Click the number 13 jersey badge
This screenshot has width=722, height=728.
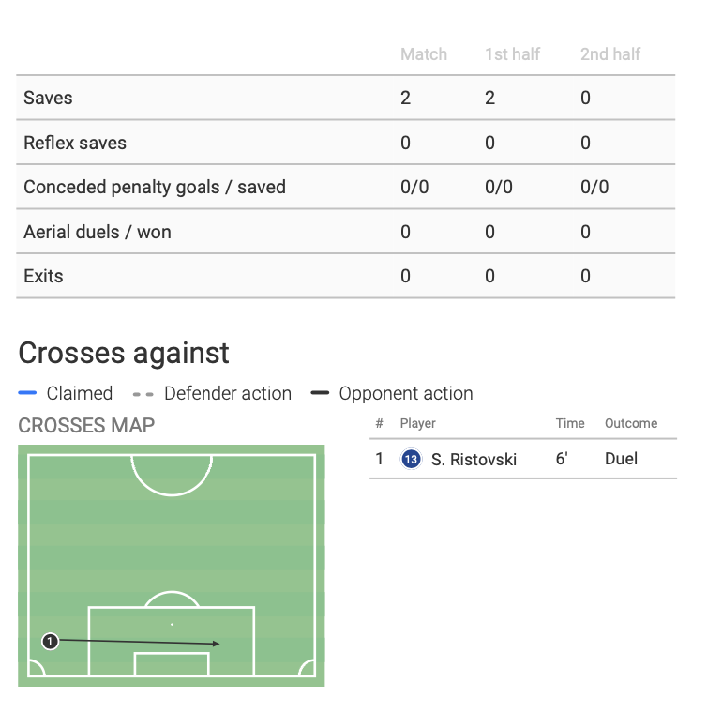point(411,460)
